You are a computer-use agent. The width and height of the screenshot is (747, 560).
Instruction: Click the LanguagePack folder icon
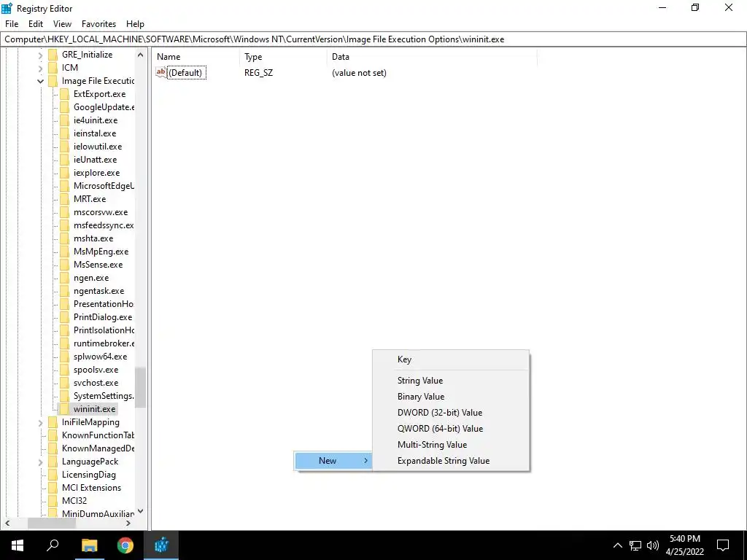click(53, 462)
